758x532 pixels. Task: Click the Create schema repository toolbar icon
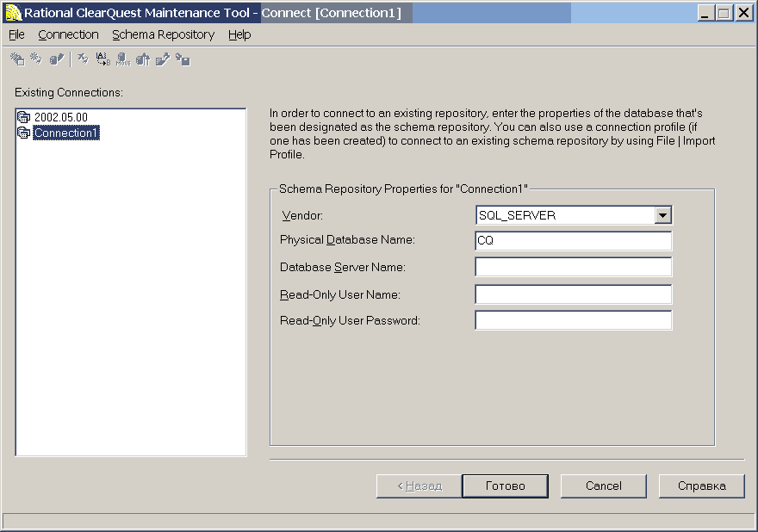coord(17,59)
